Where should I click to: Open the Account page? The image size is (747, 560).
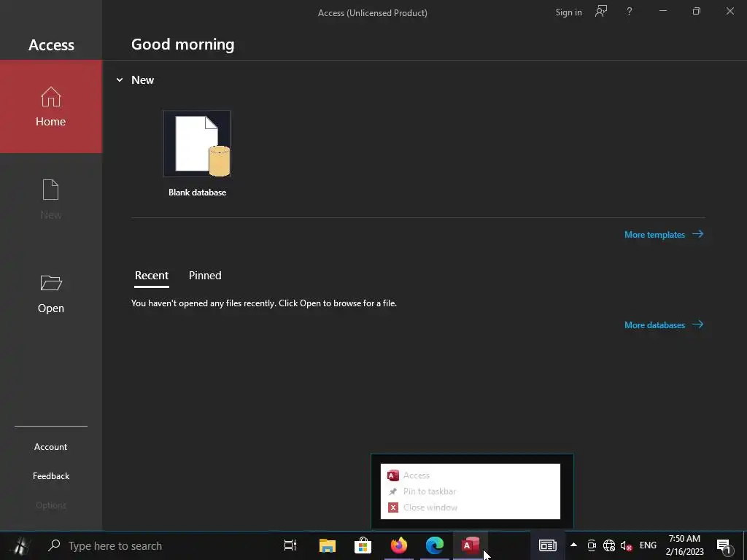point(51,447)
